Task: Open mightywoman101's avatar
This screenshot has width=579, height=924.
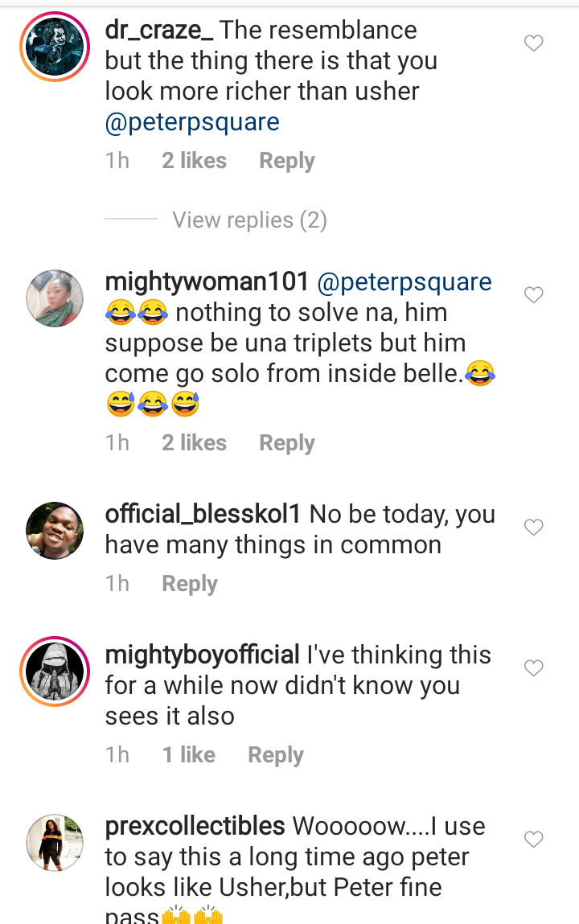Action: tap(55, 298)
